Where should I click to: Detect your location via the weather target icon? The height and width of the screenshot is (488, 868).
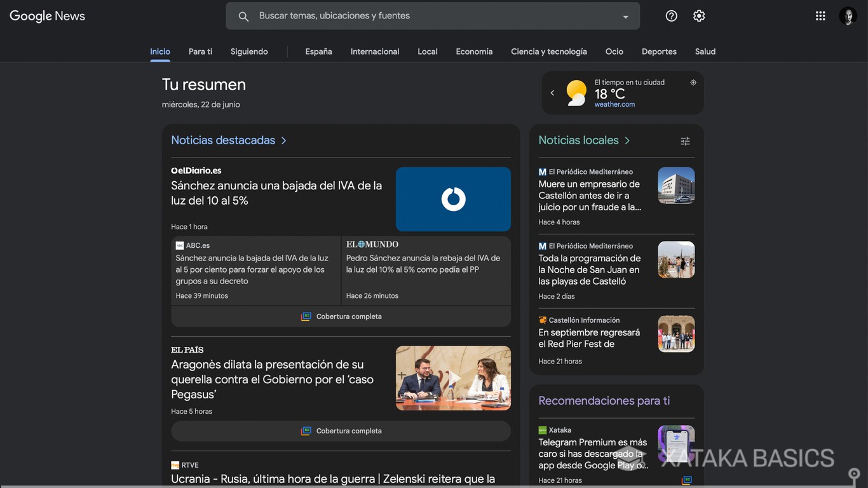(693, 82)
